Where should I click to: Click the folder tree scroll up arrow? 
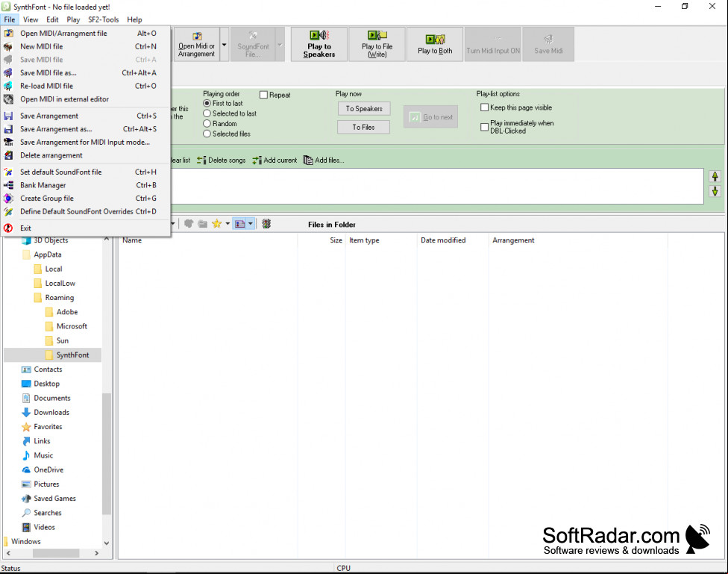tap(107, 239)
